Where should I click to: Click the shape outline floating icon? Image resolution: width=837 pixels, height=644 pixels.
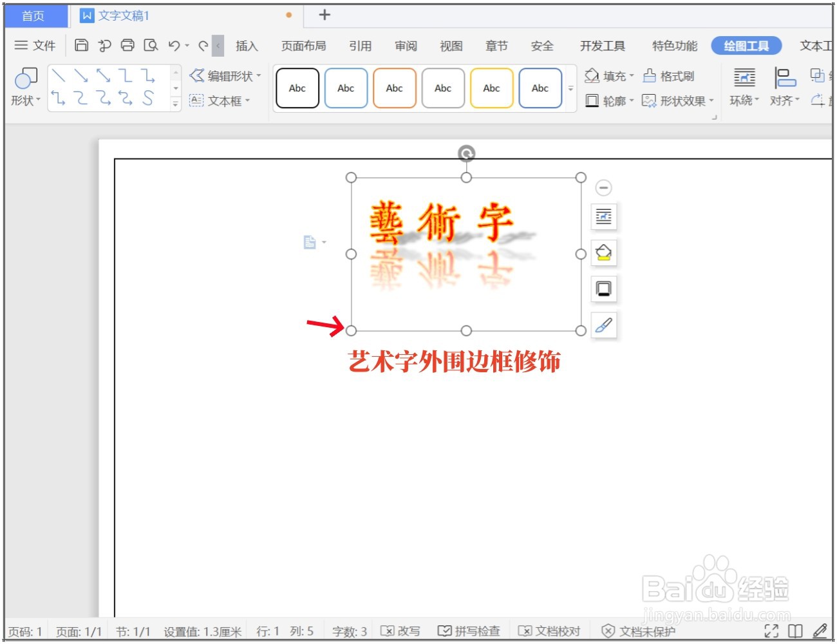[603, 289]
